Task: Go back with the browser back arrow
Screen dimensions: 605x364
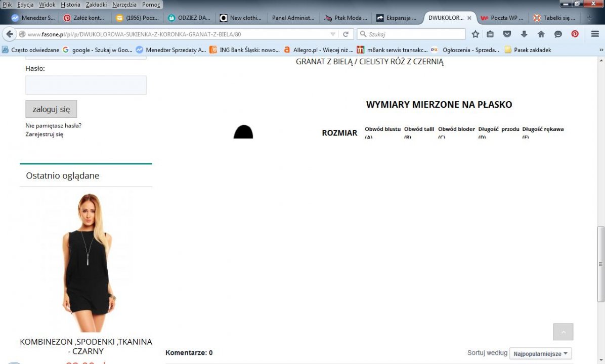Action: pyautogui.click(x=9, y=34)
